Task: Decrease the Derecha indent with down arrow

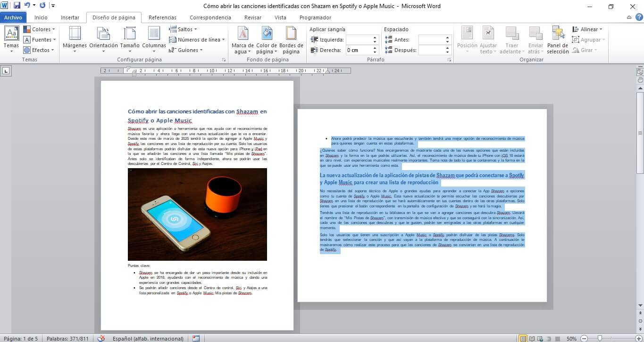Action: [x=376, y=52]
